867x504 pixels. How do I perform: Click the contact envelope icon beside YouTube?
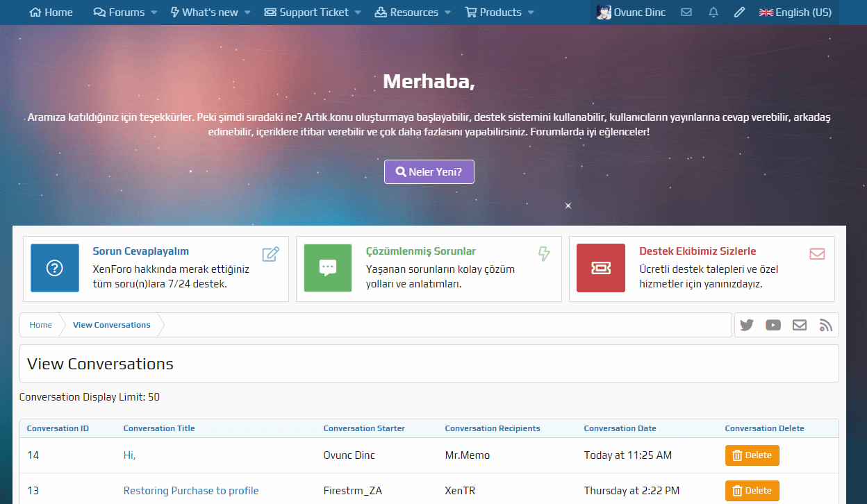click(800, 325)
